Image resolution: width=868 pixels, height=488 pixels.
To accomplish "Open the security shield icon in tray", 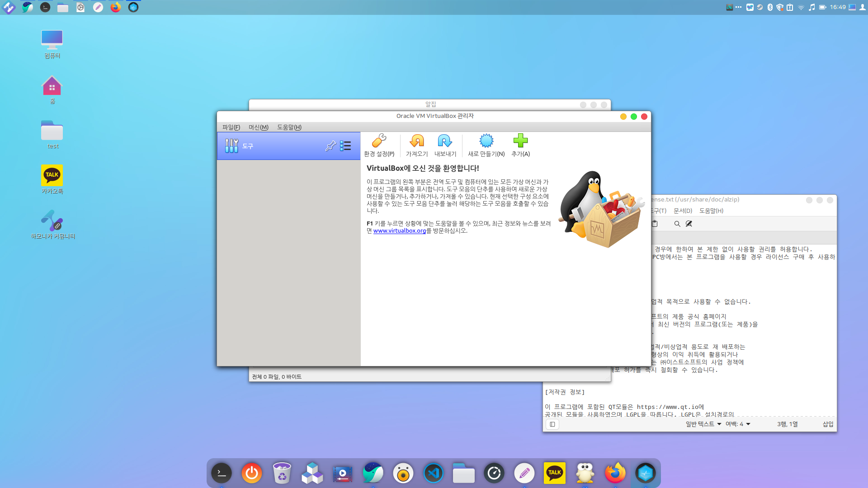I will click(x=780, y=7).
